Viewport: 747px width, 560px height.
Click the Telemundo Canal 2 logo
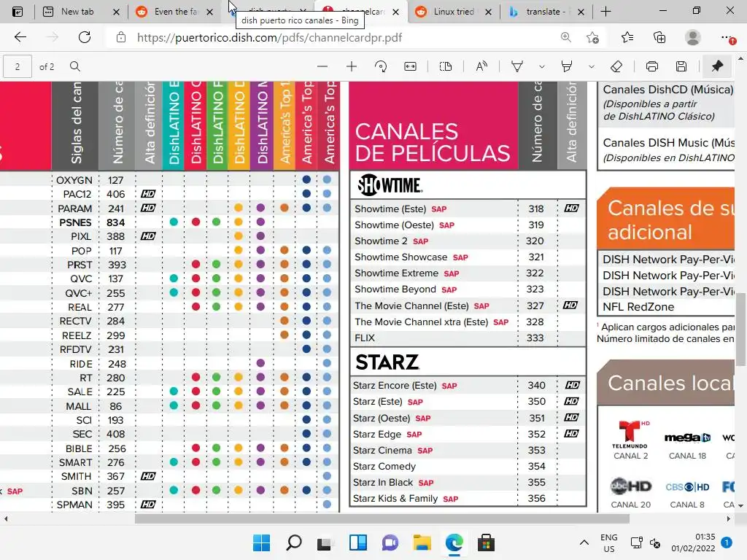(630, 435)
